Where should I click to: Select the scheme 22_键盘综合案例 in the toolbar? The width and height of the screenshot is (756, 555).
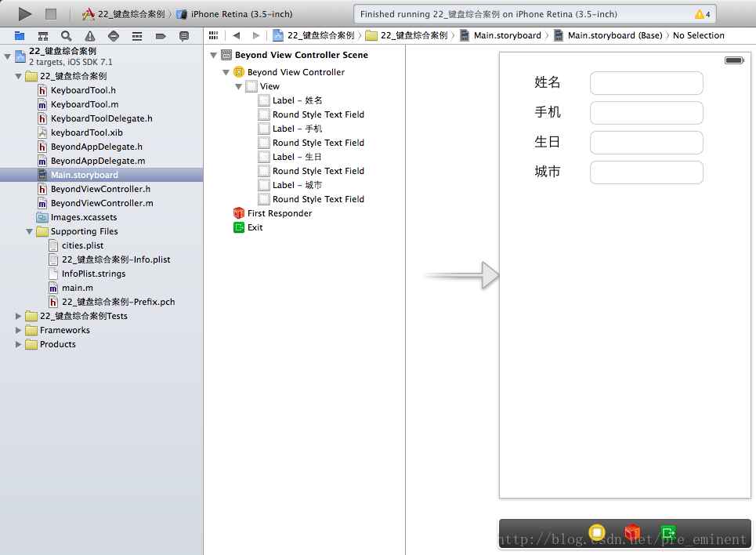pyautogui.click(x=124, y=14)
